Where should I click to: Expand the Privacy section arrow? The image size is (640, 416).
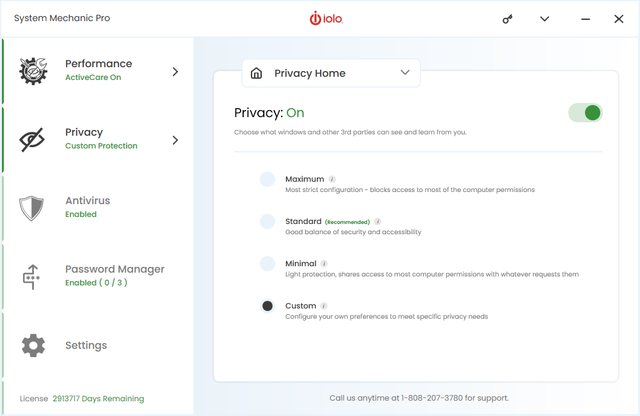(x=176, y=140)
